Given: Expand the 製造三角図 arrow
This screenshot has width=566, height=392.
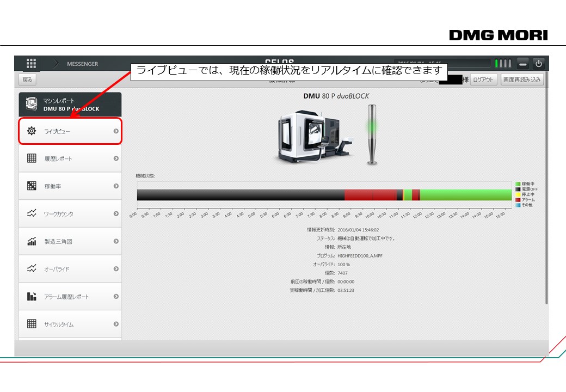Looking at the screenshot, I should [x=116, y=241].
